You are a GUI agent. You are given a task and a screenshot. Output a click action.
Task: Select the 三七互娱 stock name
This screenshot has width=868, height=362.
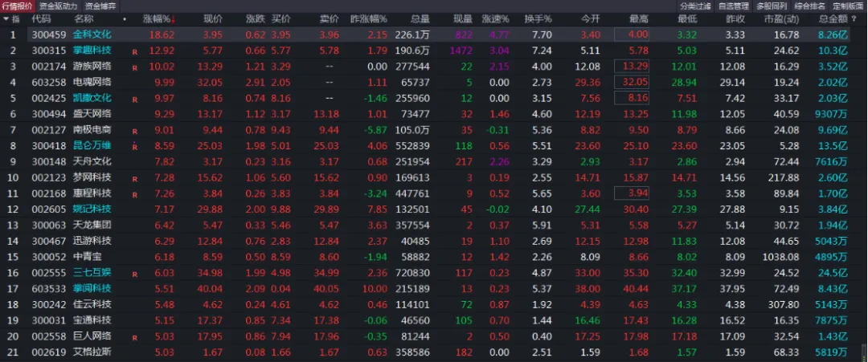point(92,272)
